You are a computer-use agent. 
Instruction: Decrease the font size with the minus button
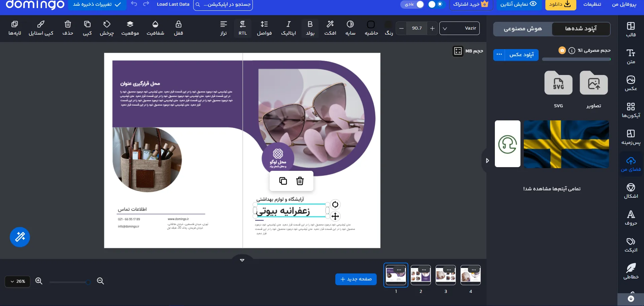(x=401, y=28)
